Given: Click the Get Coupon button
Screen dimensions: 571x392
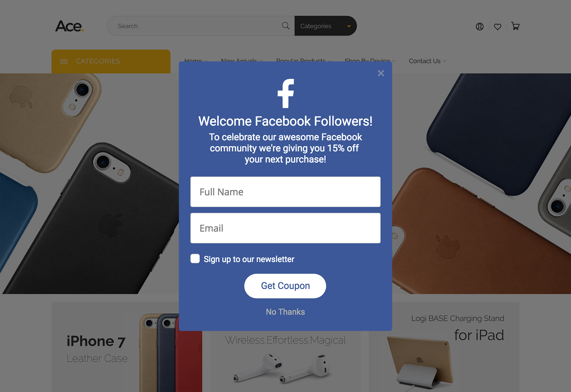Looking at the screenshot, I should coord(285,286).
